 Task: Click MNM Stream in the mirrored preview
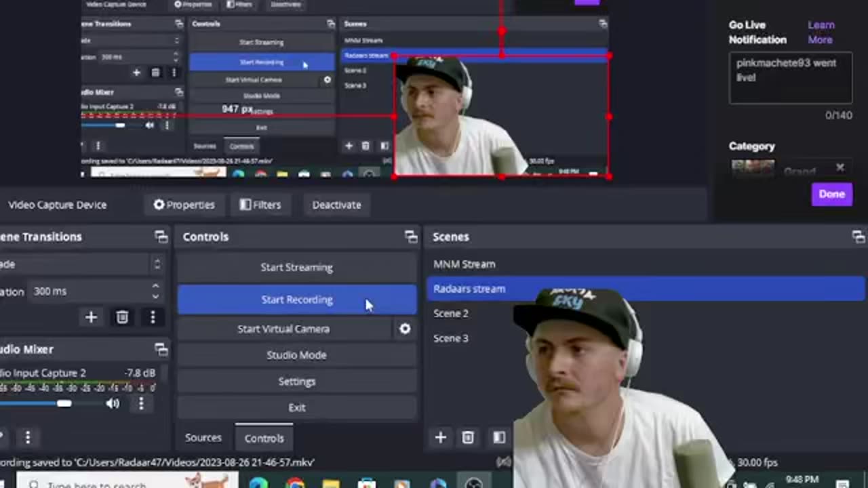pos(363,40)
